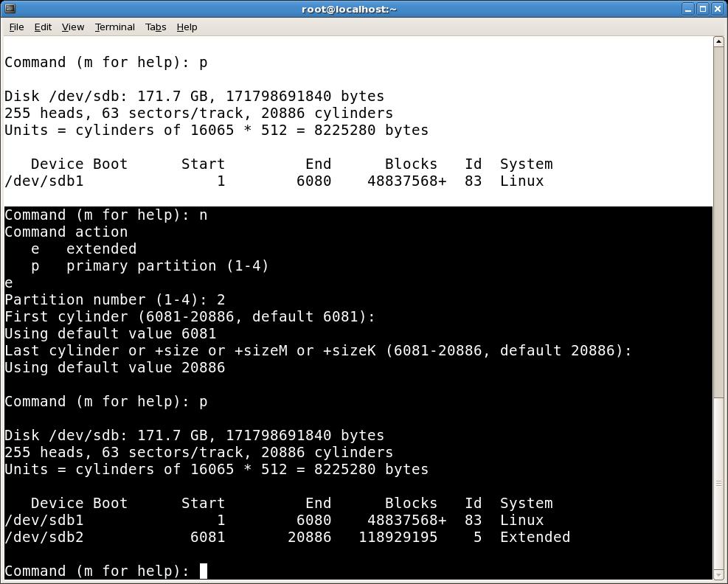
Task: Open the View menu
Action: (72, 27)
